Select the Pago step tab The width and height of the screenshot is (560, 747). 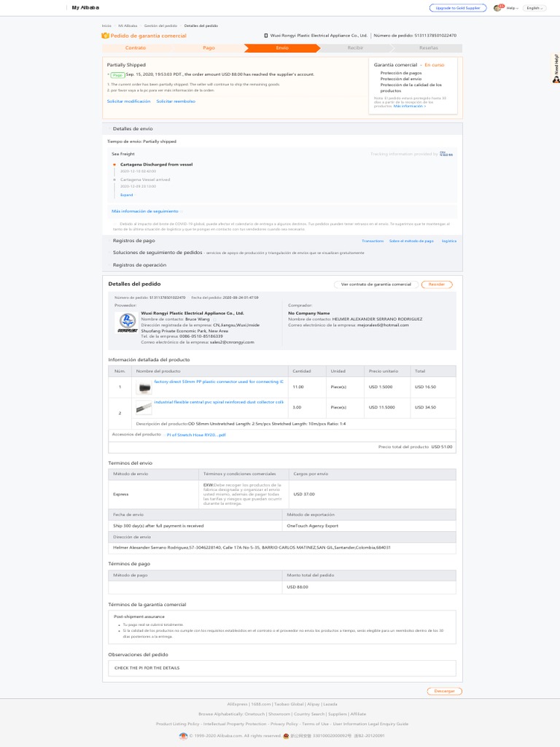tap(209, 48)
